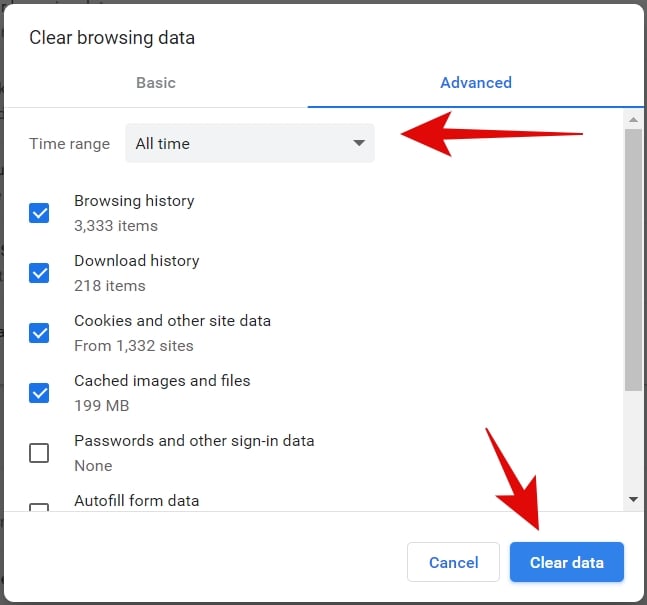
Task: Click the "None" text under Passwords
Action: (93, 466)
